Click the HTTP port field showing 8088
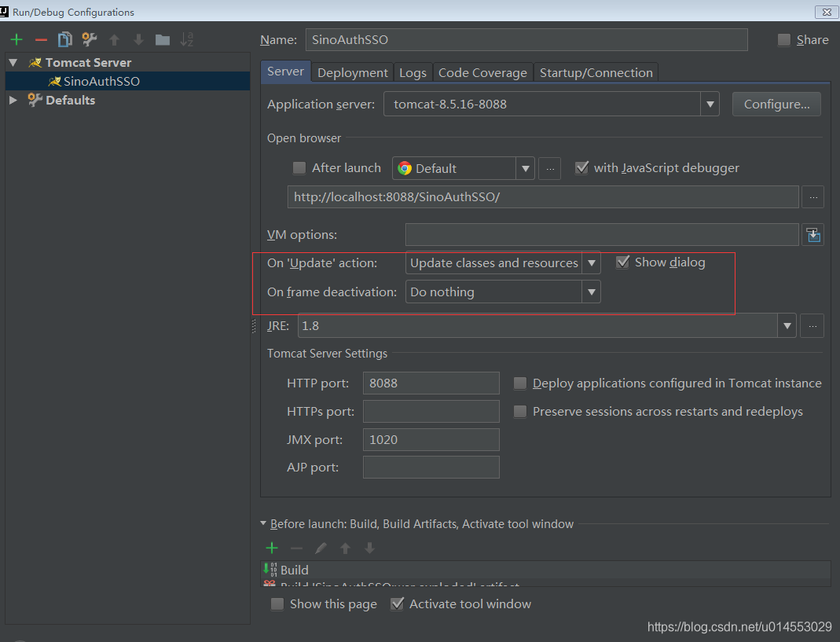The image size is (840, 642). (x=431, y=383)
